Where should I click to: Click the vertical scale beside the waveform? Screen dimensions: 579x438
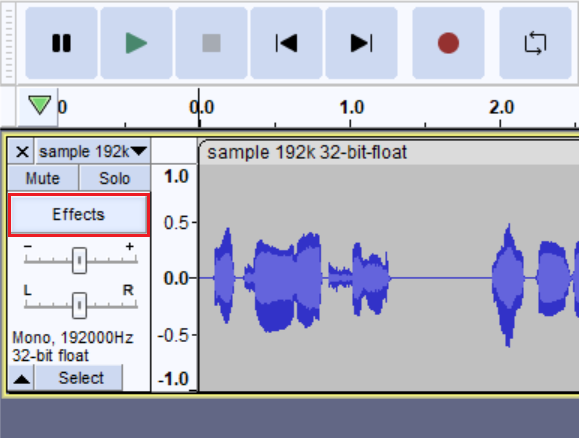click(x=175, y=278)
